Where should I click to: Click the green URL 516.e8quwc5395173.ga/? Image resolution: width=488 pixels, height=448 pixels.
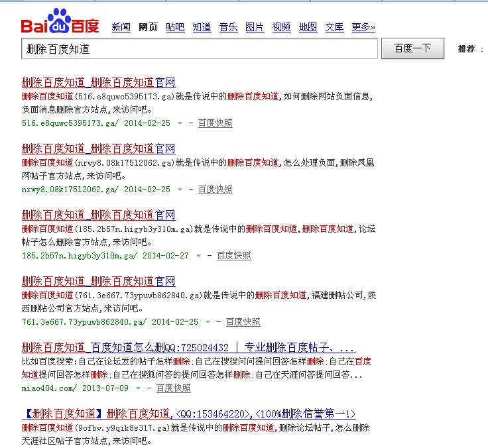[70, 123]
